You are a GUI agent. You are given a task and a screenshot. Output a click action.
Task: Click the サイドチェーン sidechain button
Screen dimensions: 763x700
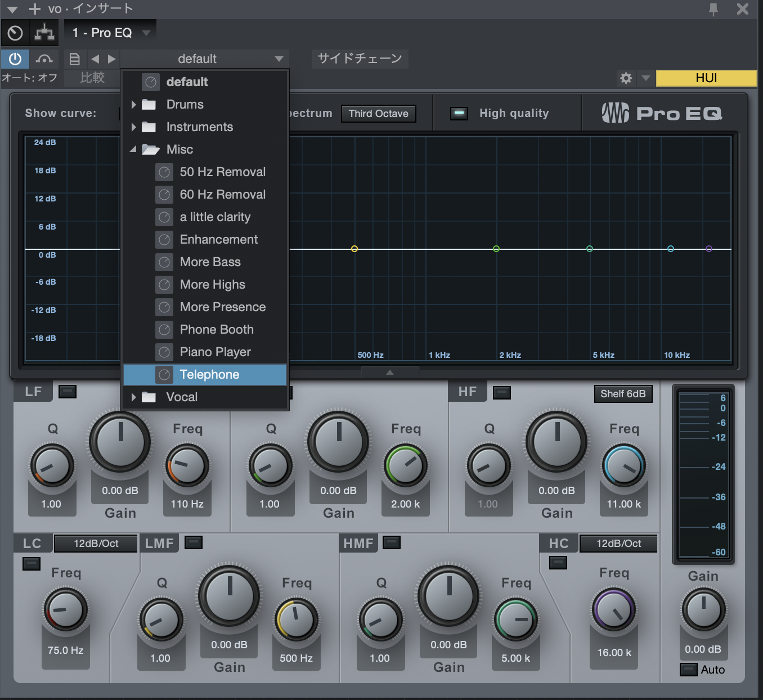point(360,59)
